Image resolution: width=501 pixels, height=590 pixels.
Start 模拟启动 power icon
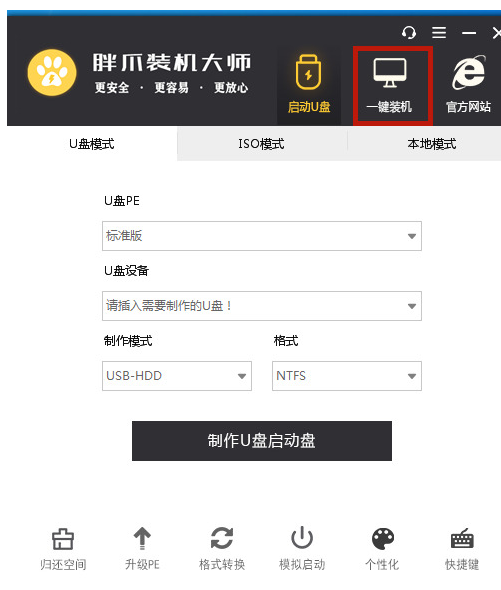coord(302,538)
